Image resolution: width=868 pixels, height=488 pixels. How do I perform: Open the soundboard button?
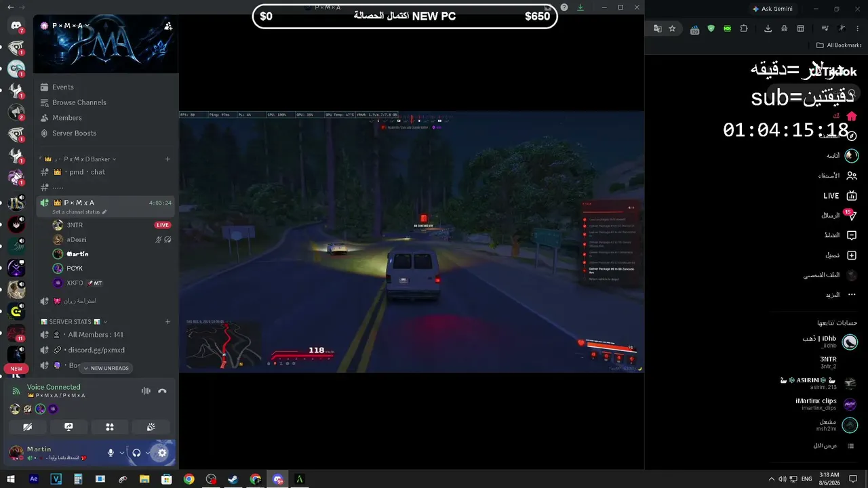click(x=151, y=427)
